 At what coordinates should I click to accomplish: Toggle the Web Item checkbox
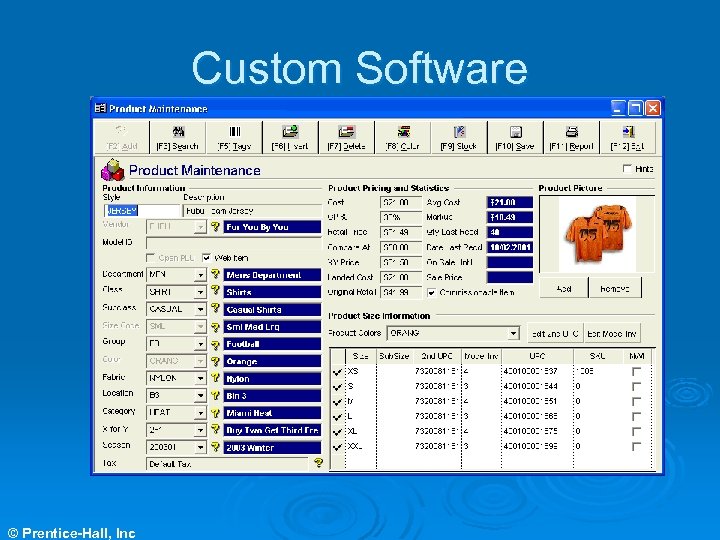click(x=206, y=258)
